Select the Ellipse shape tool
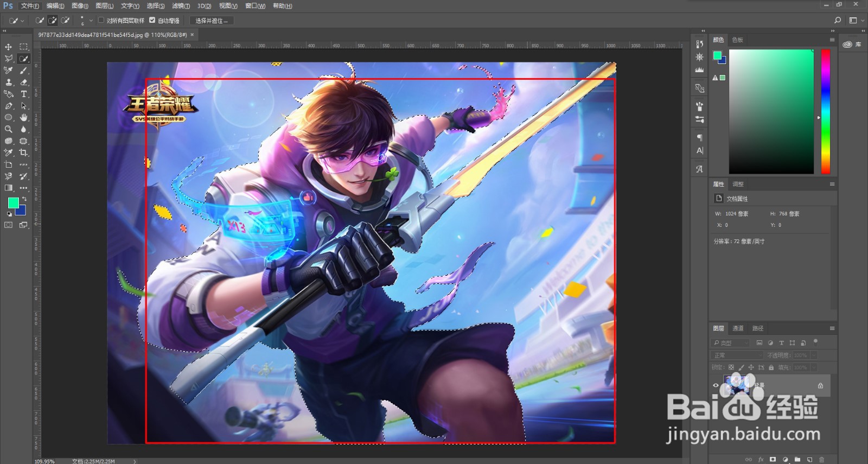Viewport: 868px width, 464px height. [x=9, y=117]
